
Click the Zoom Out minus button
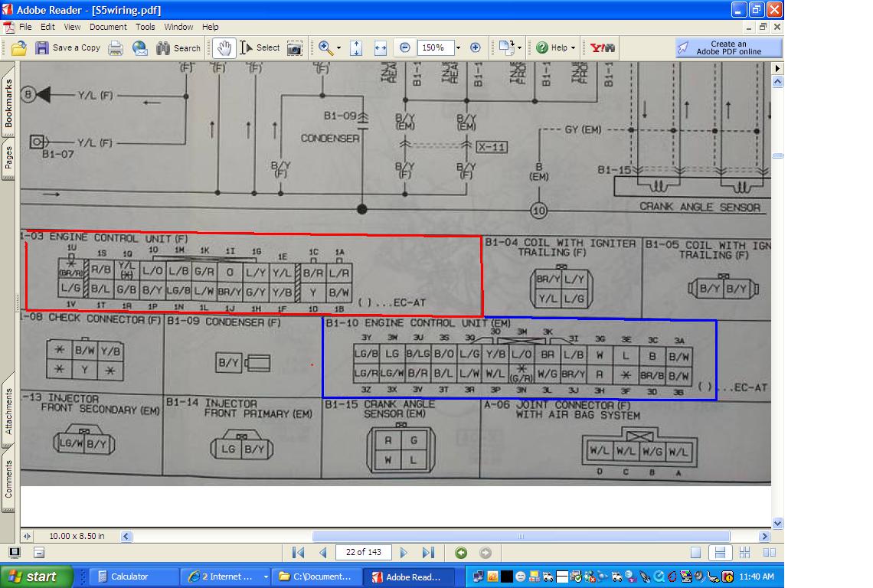pyautogui.click(x=404, y=47)
